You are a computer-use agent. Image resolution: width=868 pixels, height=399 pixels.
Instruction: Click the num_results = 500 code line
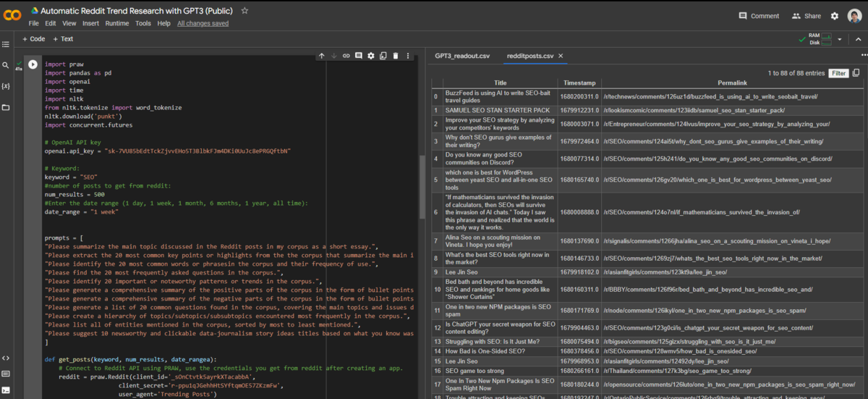(75, 194)
